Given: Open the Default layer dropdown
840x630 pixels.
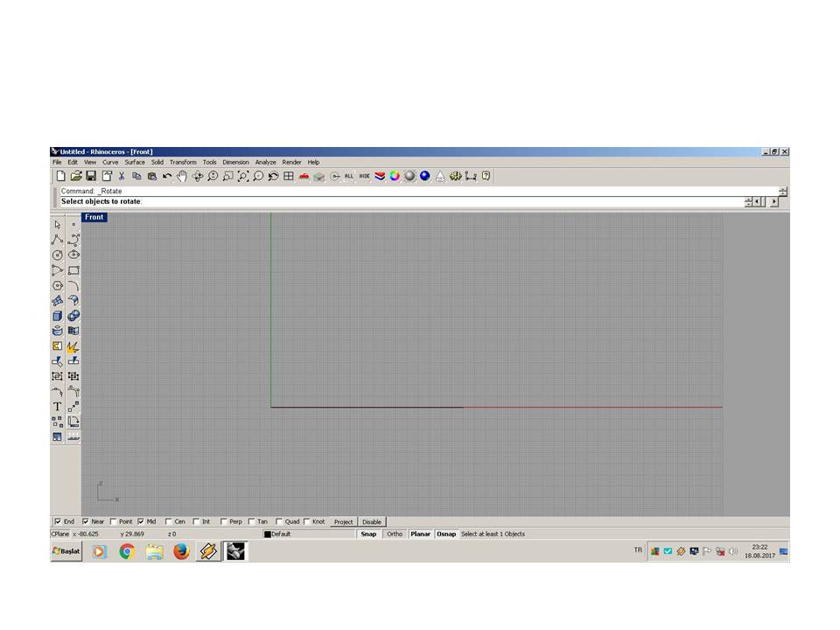Looking at the screenshot, I should 306,534.
